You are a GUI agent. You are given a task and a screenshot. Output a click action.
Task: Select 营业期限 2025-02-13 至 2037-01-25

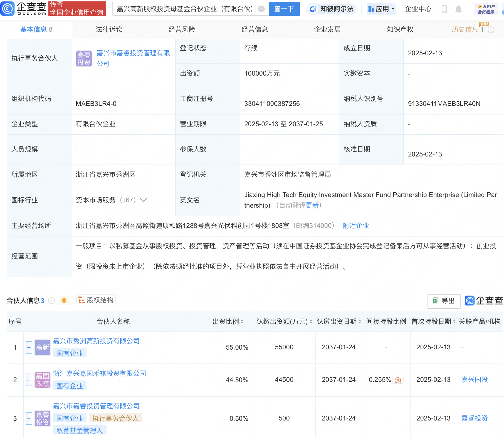284,124
